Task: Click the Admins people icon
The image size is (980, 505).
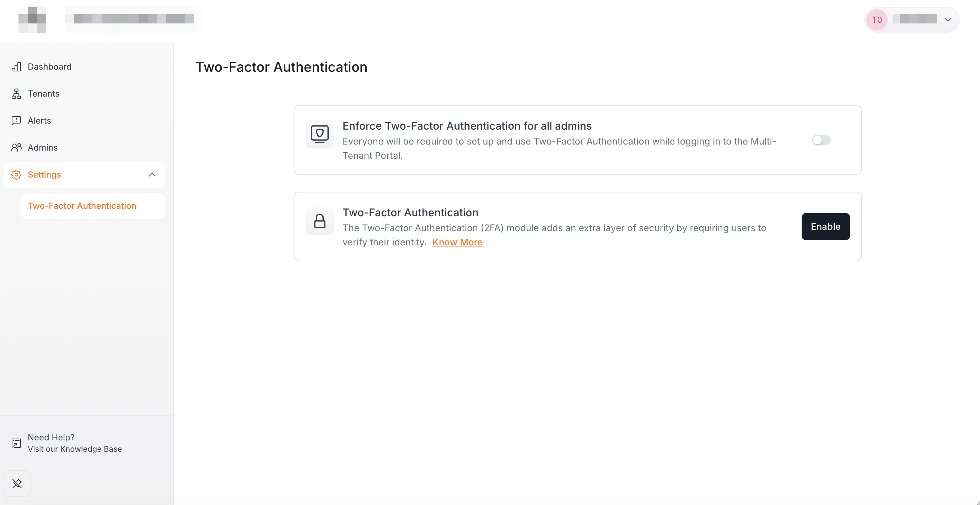Action: [x=16, y=147]
